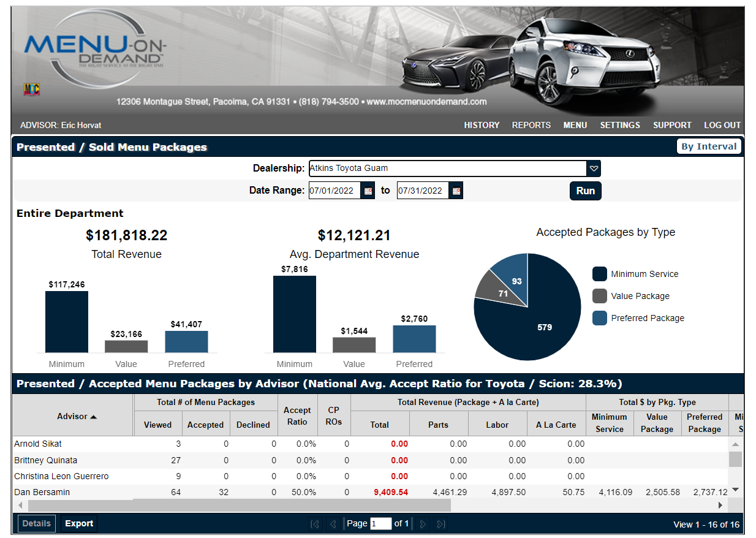Viewport: 756px width, 538px height.
Task: Sort by Accepted column header
Action: pyautogui.click(x=205, y=425)
